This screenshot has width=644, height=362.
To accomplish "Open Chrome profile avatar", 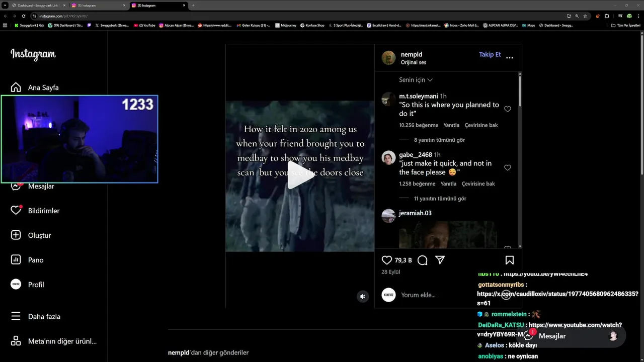I will pos(629,16).
